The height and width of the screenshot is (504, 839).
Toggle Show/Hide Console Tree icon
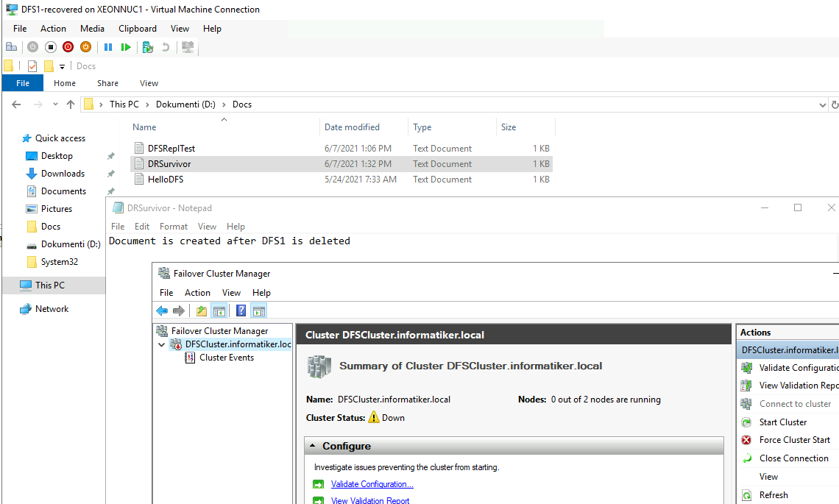[x=219, y=310]
